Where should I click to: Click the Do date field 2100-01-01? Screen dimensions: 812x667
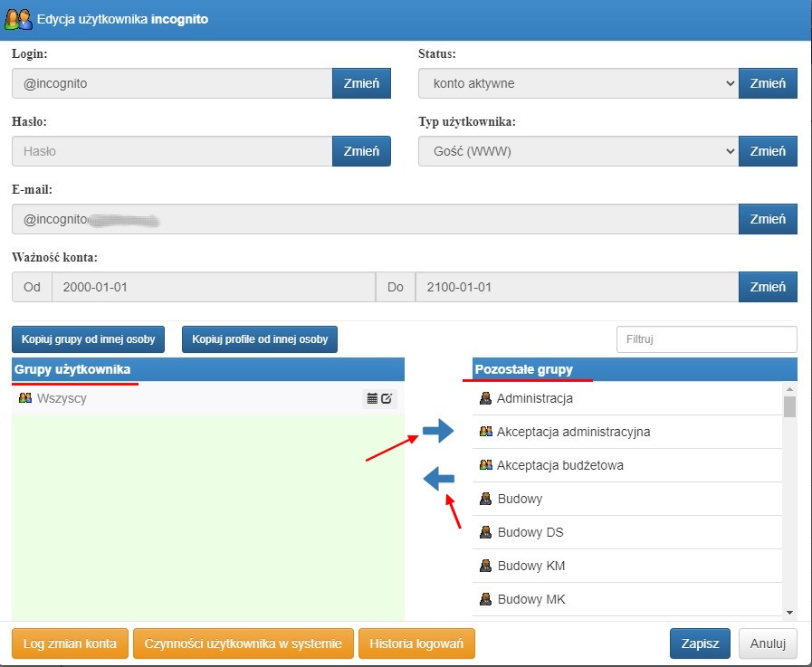pos(577,287)
